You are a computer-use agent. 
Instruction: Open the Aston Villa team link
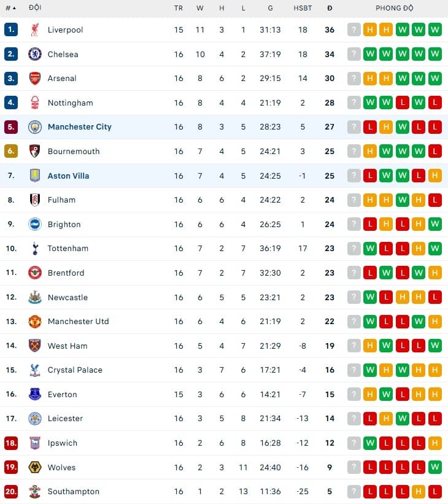tap(69, 176)
